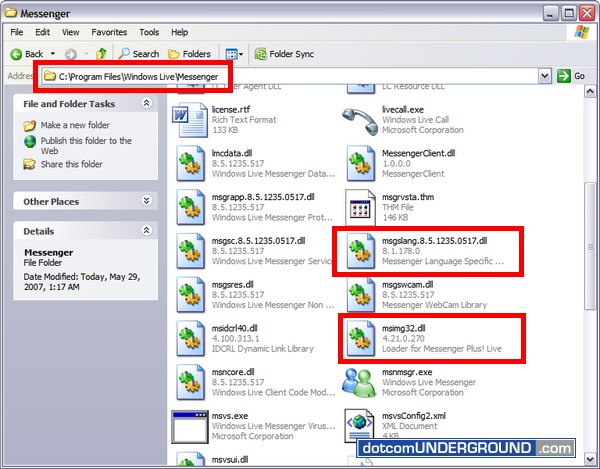Open the Views dropdown arrow
The image size is (600, 469).
[x=241, y=54]
